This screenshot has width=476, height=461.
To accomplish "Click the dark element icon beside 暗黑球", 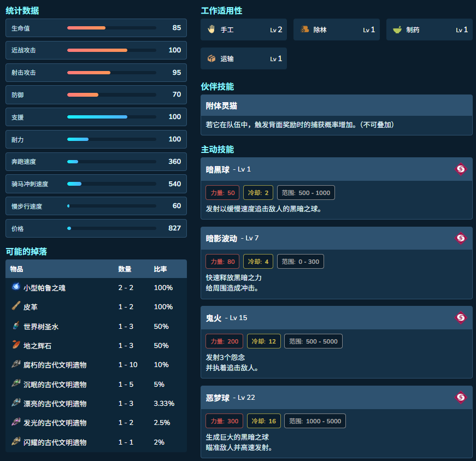I will [x=461, y=169].
